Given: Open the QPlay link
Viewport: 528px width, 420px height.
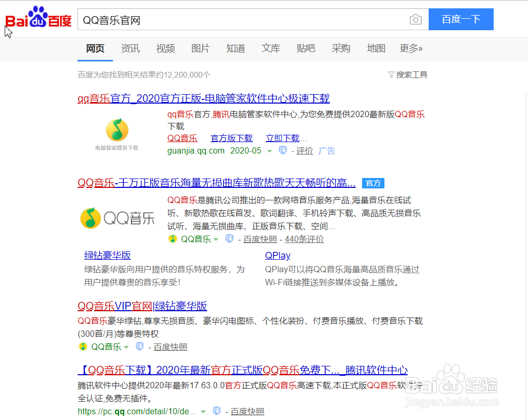Looking at the screenshot, I should coord(277,255).
